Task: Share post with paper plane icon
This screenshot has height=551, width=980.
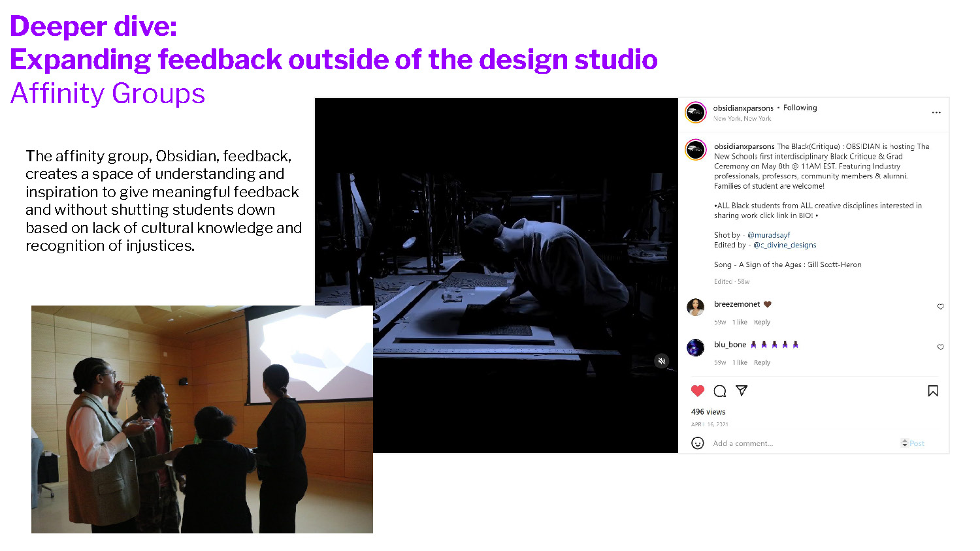Action: (742, 390)
